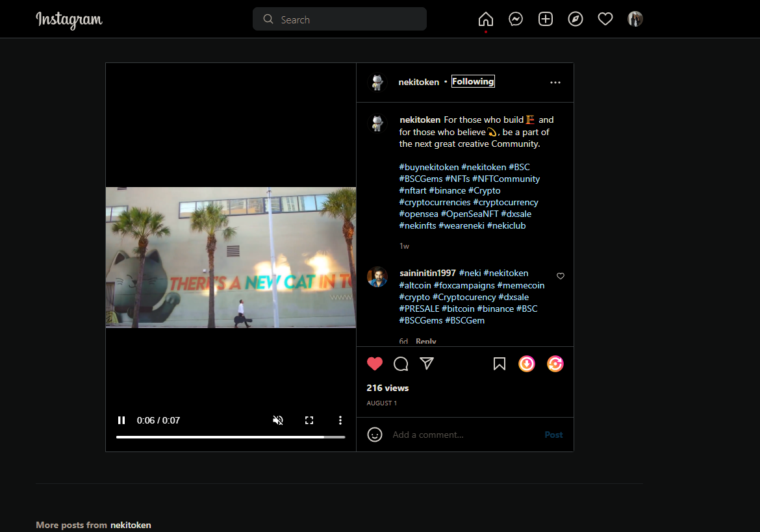760x532 pixels.
Task: Open the #weareneki hashtag
Action: (461, 225)
